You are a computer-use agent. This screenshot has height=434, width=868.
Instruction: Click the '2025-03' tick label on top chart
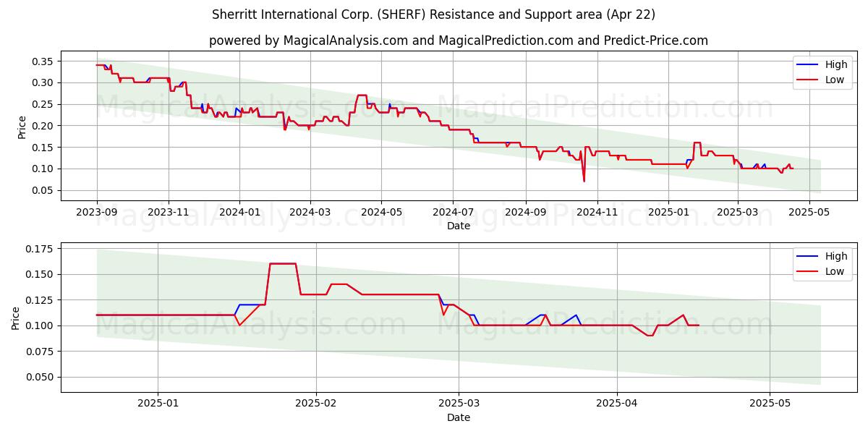point(737,212)
